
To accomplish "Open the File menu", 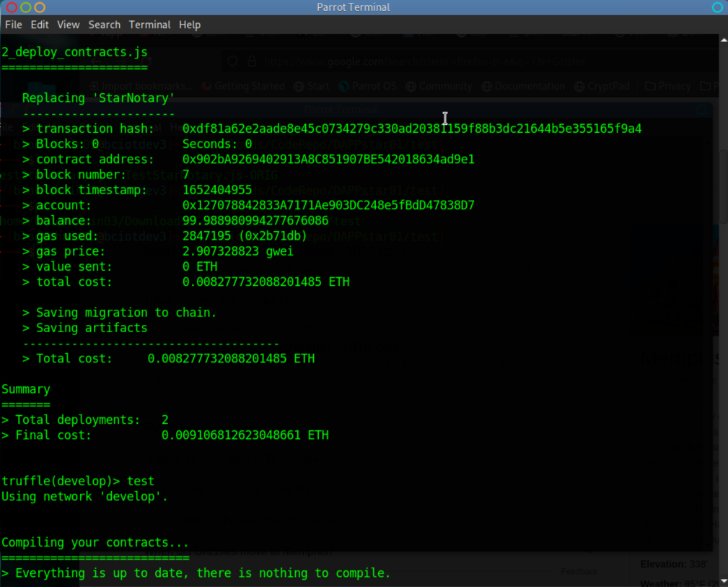I will point(14,25).
